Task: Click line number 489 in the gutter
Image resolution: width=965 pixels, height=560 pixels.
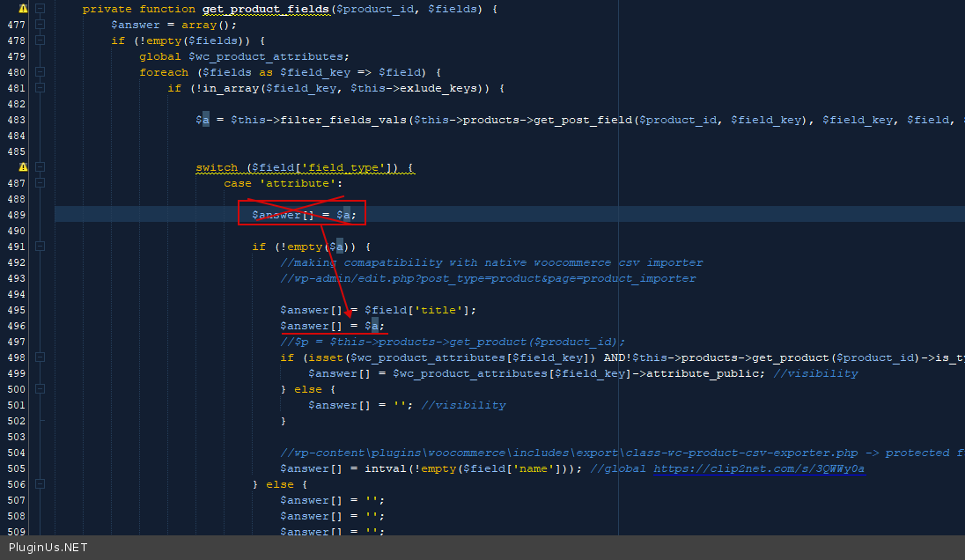Action: pos(15,215)
